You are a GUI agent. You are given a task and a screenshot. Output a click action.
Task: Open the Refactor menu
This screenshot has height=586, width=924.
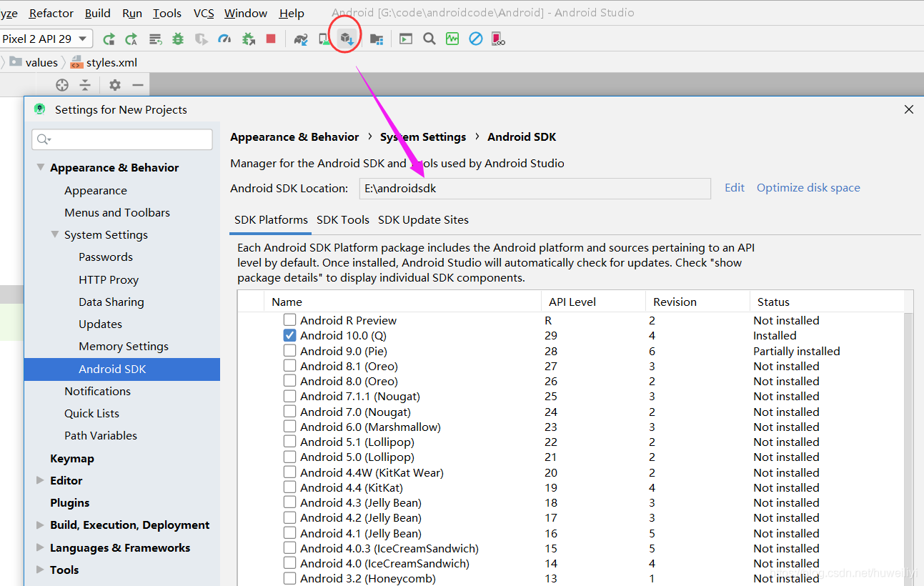(51, 13)
